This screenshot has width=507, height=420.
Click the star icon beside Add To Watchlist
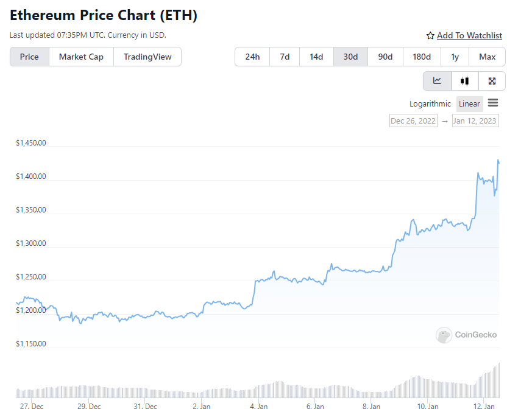[430, 36]
